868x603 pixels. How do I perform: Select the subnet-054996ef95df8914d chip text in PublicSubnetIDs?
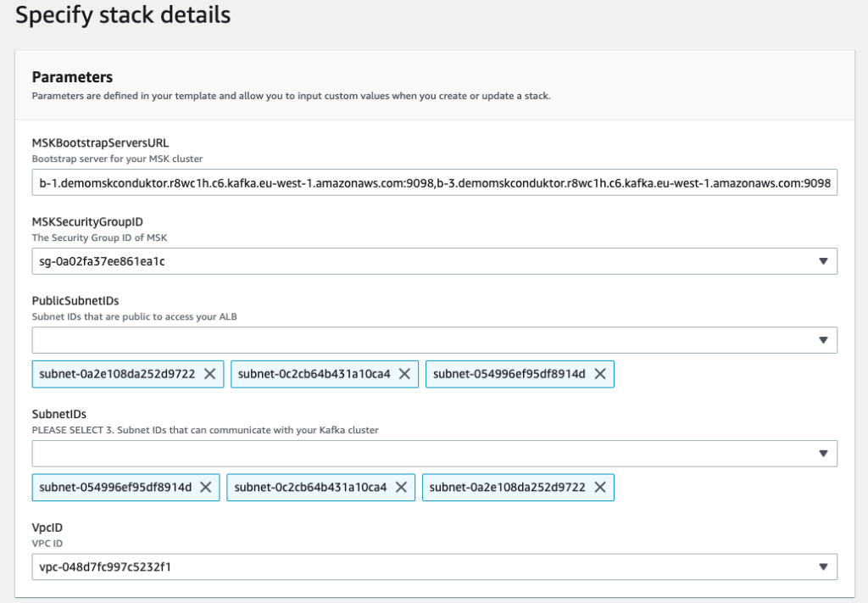click(509, 374)
